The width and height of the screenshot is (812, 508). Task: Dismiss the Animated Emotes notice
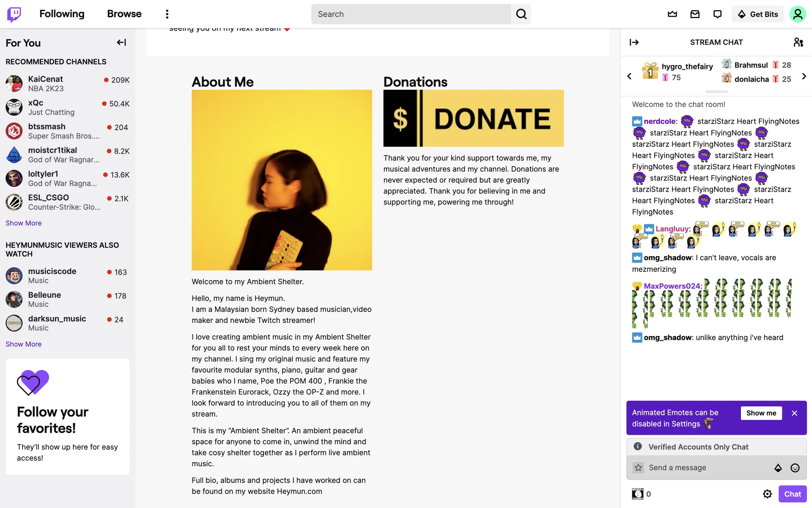[794, 413]
